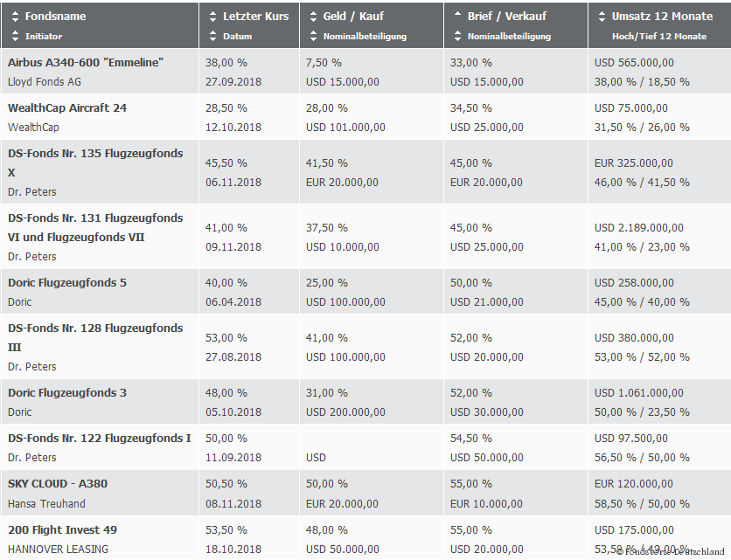Open Airbus A340-600 "Emmeline" fund
This screenshot has height=560, width=731.
(86, 63)
